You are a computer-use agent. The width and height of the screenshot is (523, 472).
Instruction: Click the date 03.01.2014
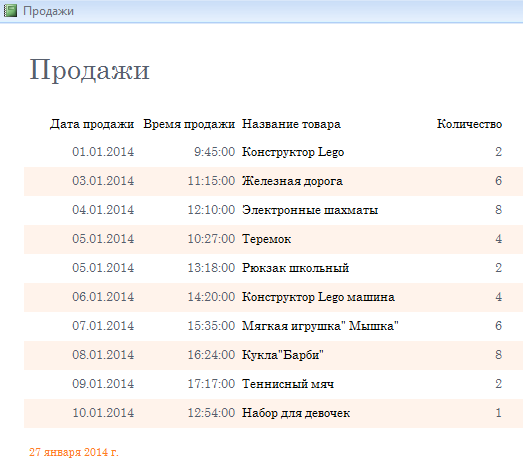(x=103, y=181)
